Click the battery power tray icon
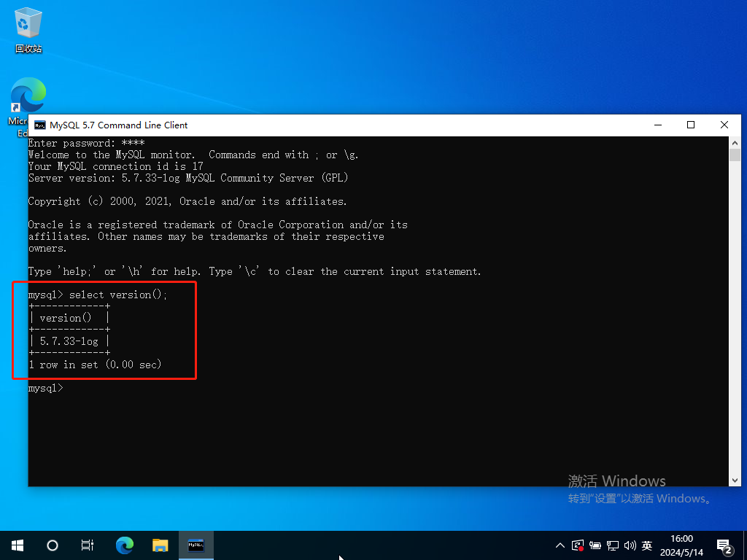The height and width of the screenshot is (560, 747). (595, 545)
